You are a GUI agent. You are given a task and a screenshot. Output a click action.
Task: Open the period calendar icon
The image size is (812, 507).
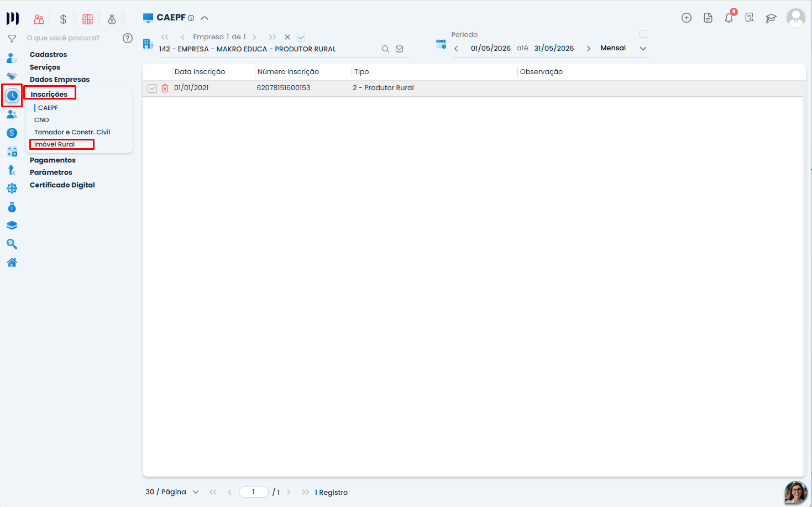click(441, 44)
